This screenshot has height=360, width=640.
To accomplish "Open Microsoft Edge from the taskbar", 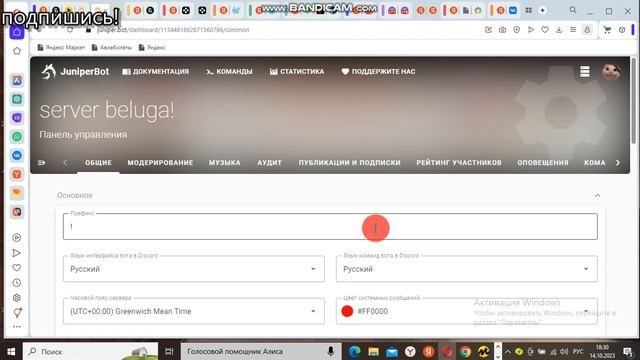I will coord(354,351).
